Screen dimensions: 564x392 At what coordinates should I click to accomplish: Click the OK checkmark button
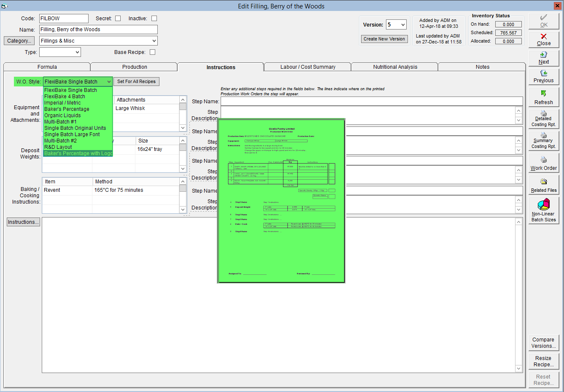click(544, 21)
